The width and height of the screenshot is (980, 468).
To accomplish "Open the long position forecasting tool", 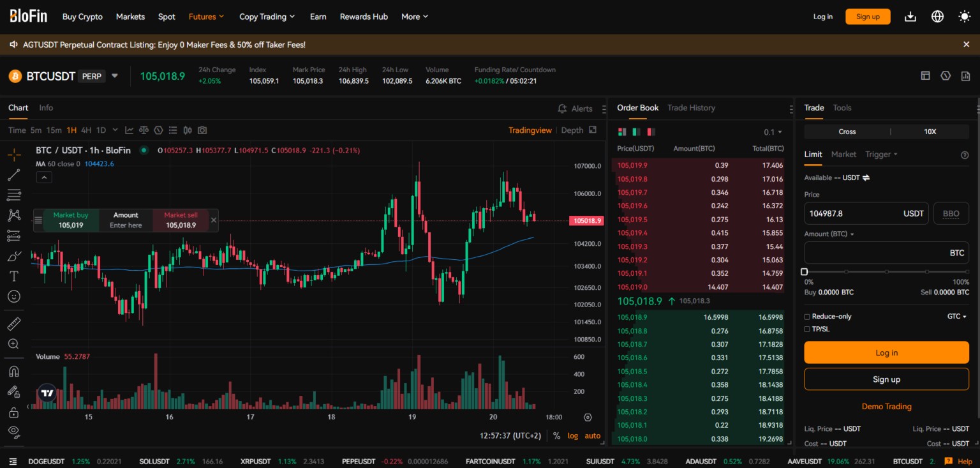I will click(13, 236).
